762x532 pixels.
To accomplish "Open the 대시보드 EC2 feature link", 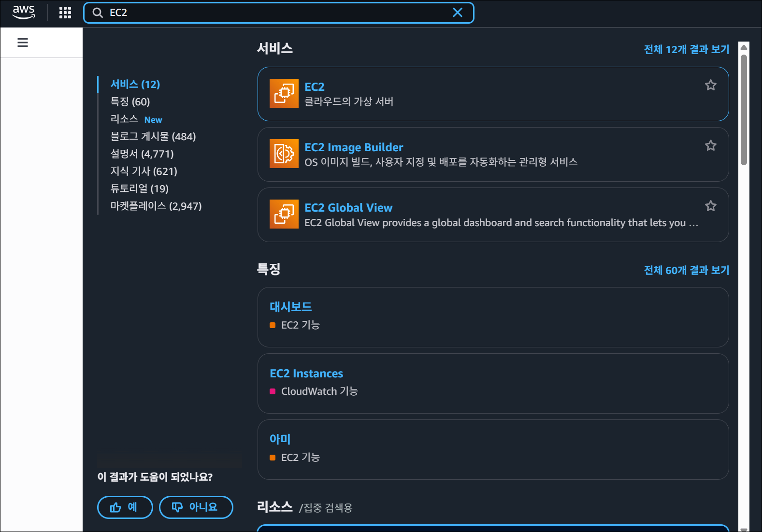I will click(290, 307).
